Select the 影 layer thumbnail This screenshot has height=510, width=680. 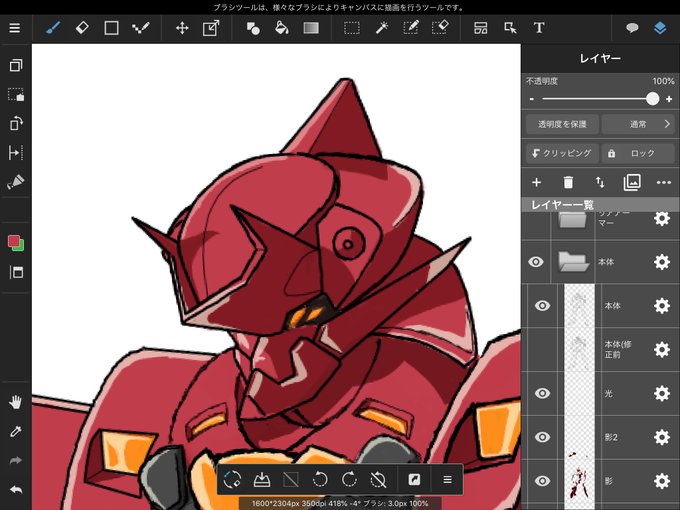[x=579, y=481]
